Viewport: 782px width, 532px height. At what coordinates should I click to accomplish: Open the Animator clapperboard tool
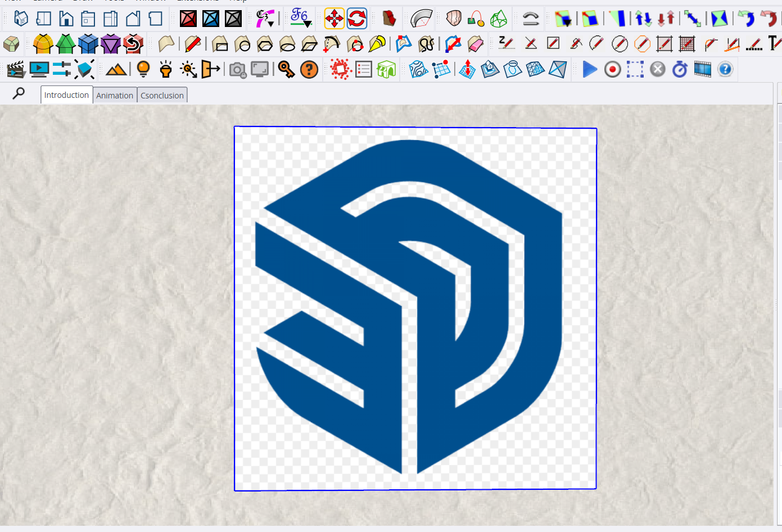15,69
